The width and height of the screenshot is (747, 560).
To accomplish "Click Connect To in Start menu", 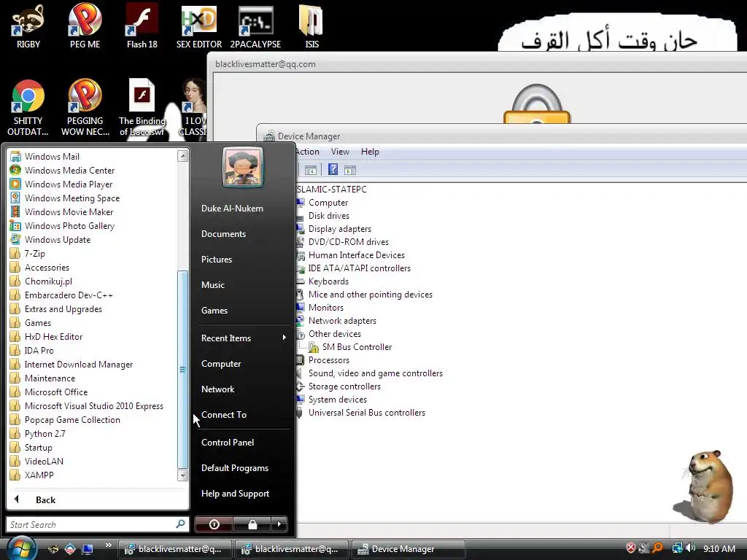I will [x=224, y=414].
